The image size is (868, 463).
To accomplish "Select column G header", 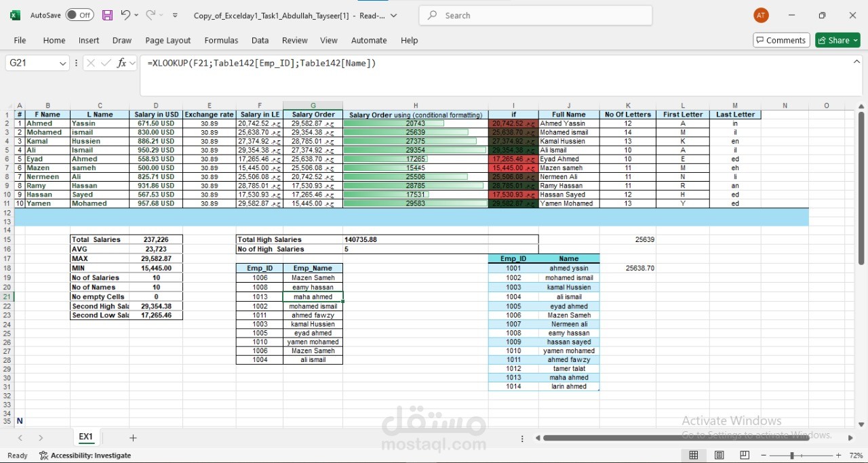I will [x=313, y=106].
